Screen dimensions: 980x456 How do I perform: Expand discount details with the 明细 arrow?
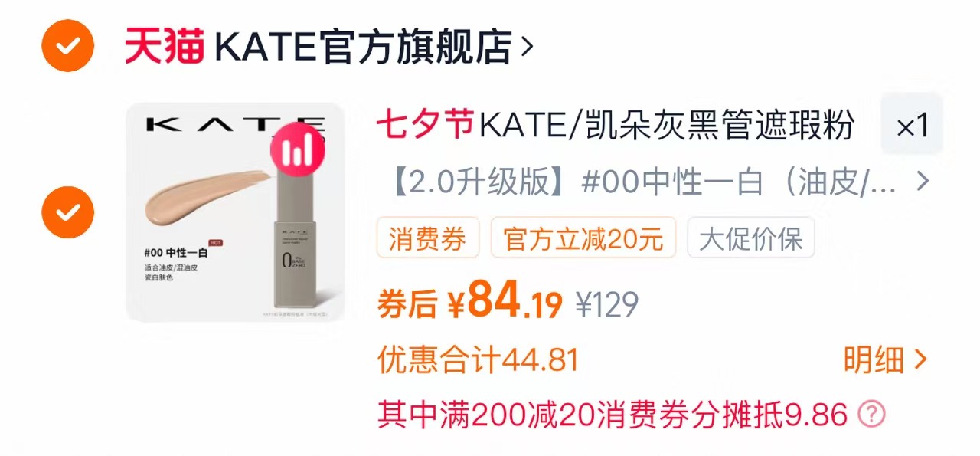tap(921, 359)
